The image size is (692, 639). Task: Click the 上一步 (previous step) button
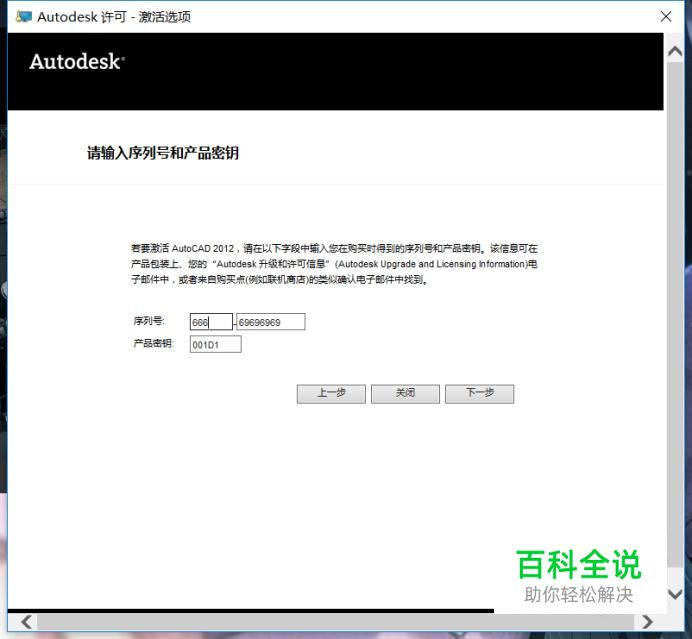(x=331, y=393)
